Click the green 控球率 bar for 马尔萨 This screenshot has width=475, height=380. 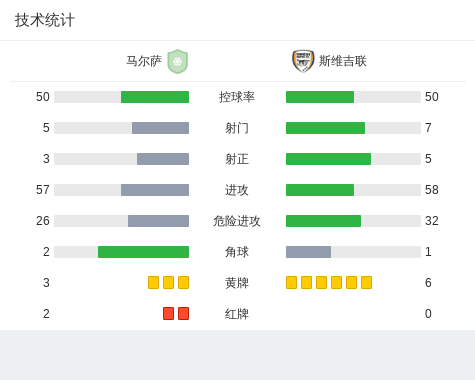tap(155, 97)
